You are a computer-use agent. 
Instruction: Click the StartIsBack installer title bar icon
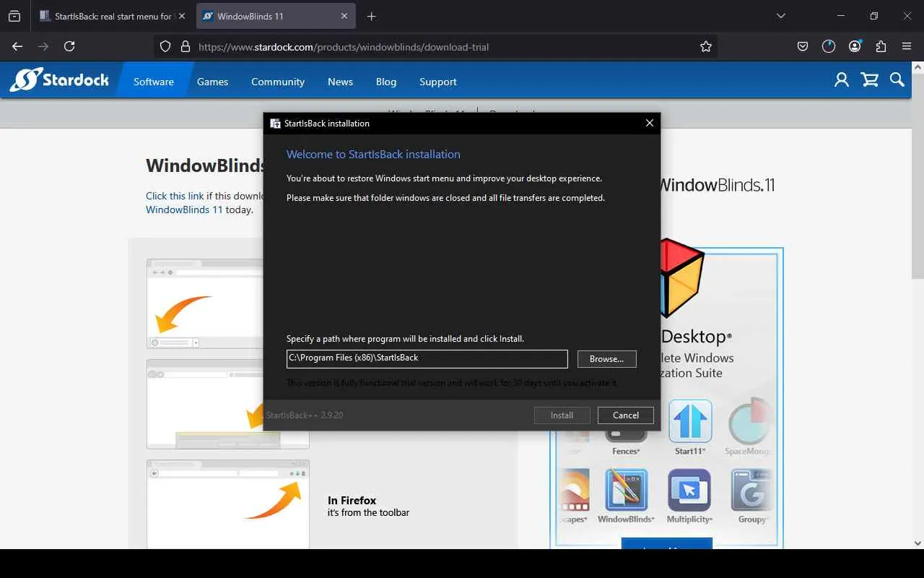coord(275,124)
